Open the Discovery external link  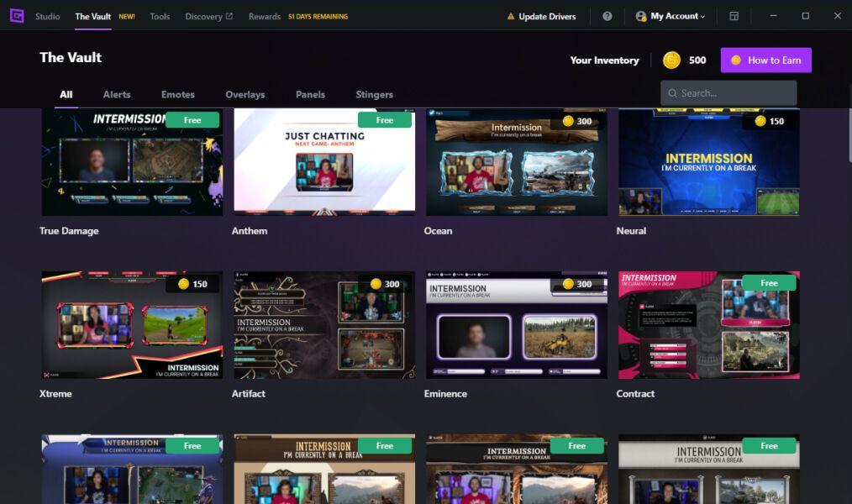tap(208, 16)
